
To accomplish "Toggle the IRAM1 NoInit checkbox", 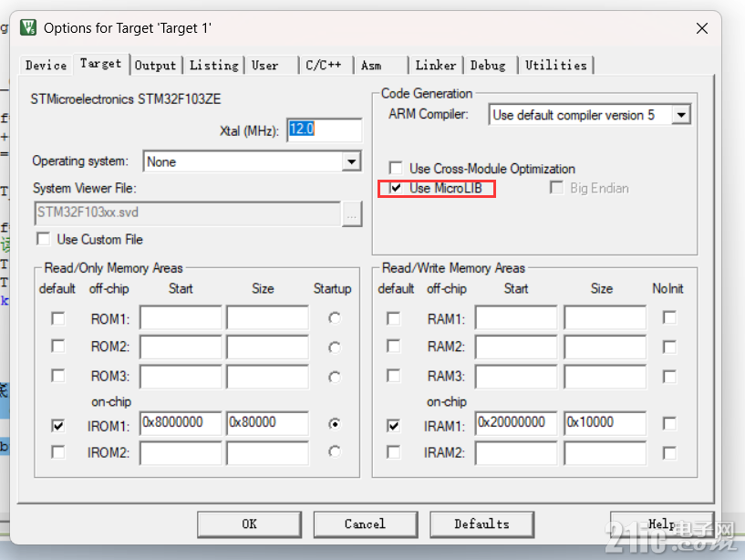I will (669, 423).
